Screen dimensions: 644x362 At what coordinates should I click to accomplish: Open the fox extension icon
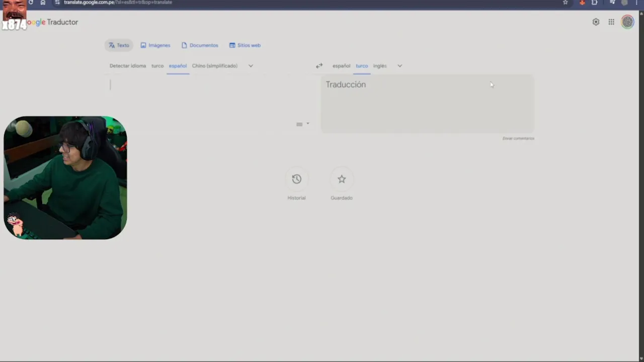pos(582,3)
